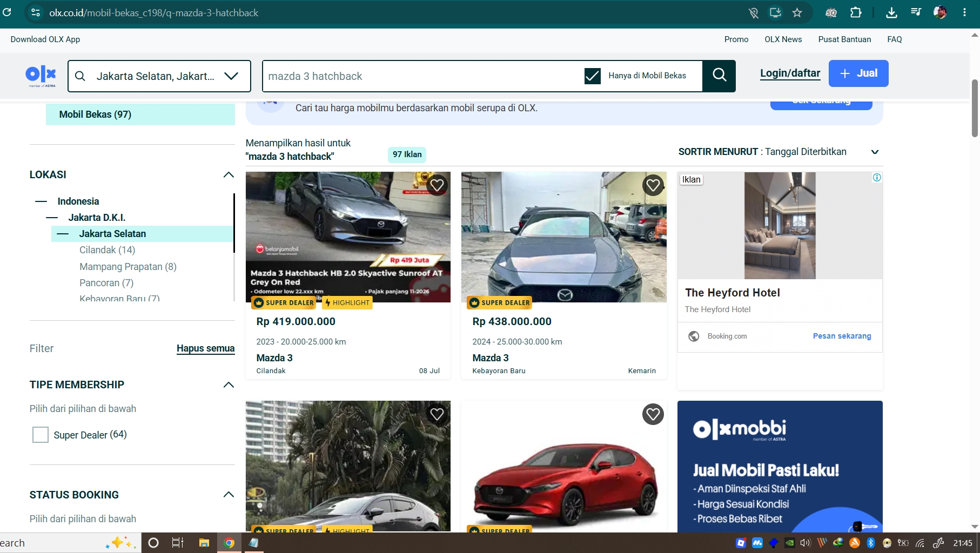Uncheck the Hanya di Mobil Bekas checkbox
The width and height of the screenshot is (980, 553).
click(592, 76)
